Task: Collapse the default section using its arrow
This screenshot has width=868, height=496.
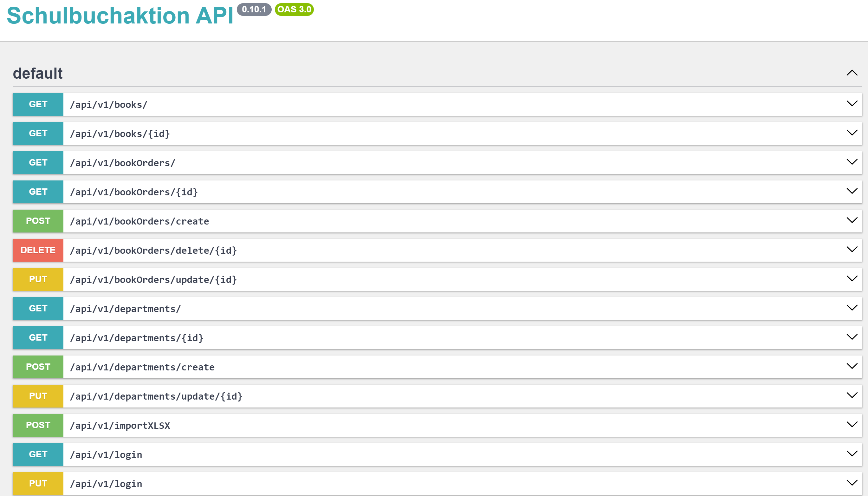Action: (852, 73)
